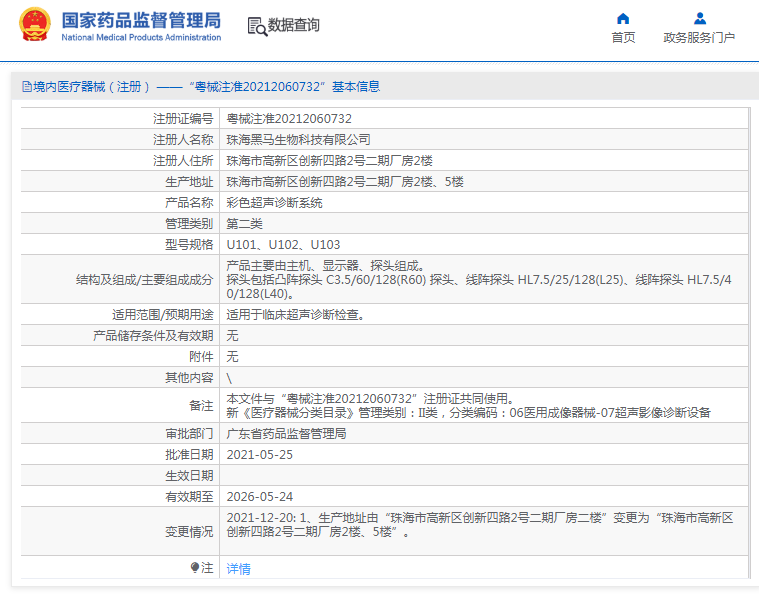Select approval date 2021-05-25

coord(259,455)
